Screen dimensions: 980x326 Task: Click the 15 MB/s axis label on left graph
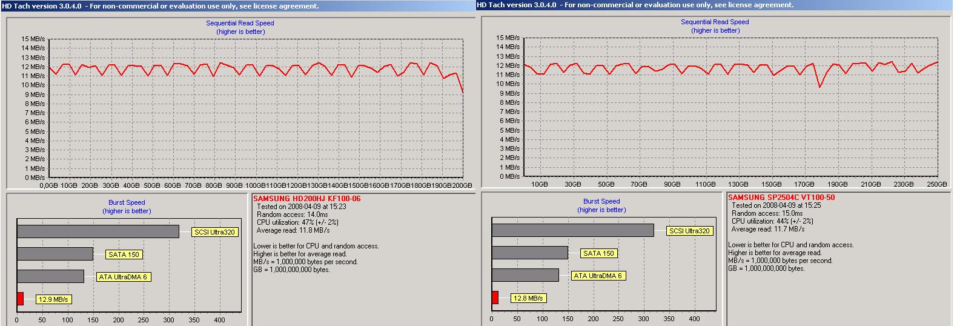33,39
